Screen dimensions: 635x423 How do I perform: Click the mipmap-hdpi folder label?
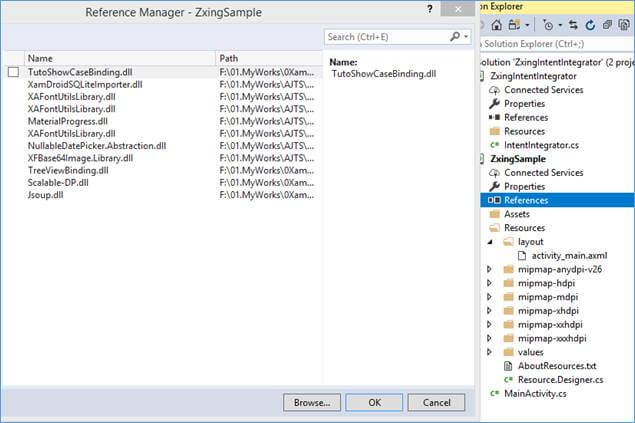click(x=546, y=283)
